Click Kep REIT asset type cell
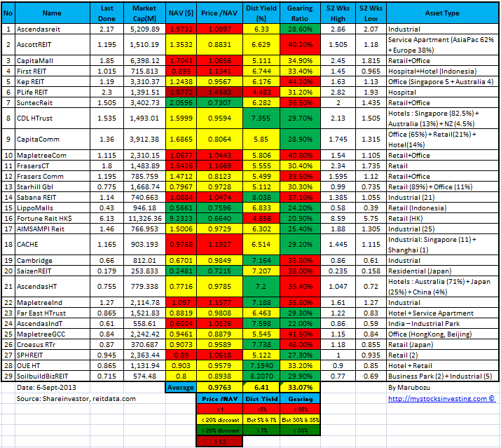 442,82
